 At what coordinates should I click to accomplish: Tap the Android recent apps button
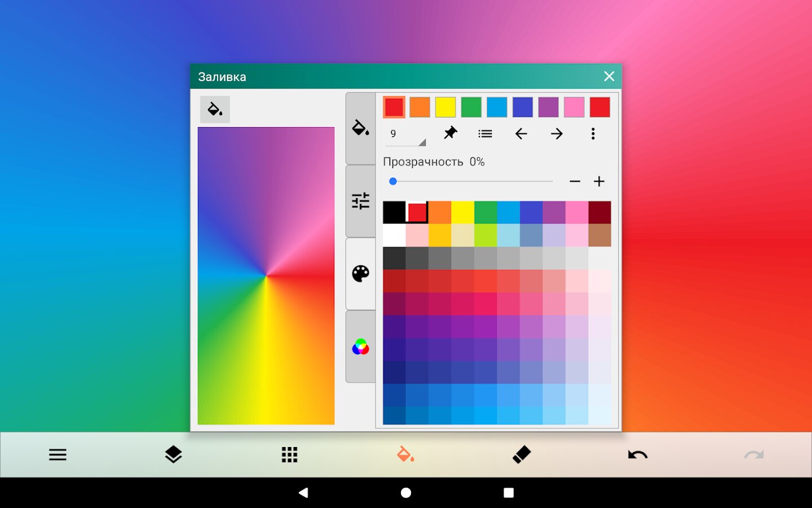coord(509,493)
